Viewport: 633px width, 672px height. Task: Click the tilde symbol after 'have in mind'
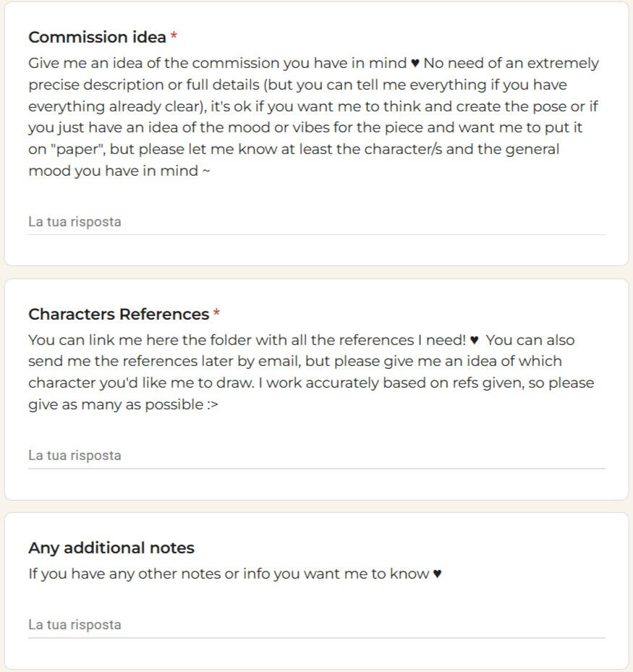click(x=206, y=171)
